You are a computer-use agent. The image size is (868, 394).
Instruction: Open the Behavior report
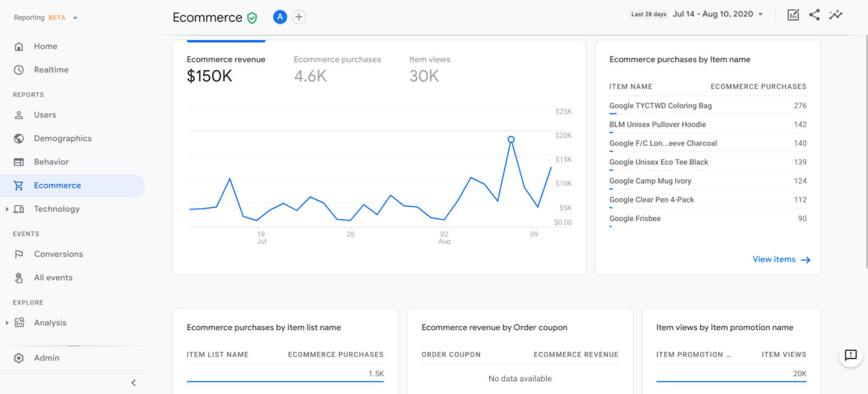tap(51, 162)
